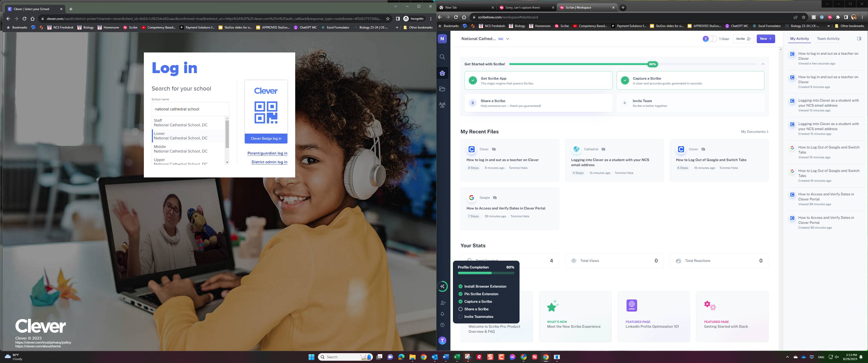Viewport: 868px width, 363px height.
Task: Open the tab search dropdown in the Clever window
Action: 396,6
